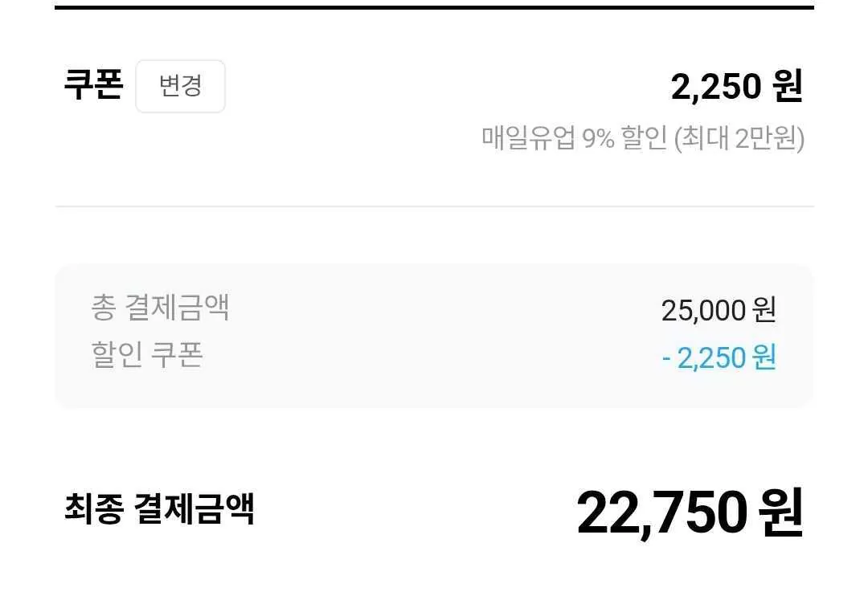Tap the 할인 쿠폰 label in summary
Screen dimensions: 868x596
coord(147,354)
